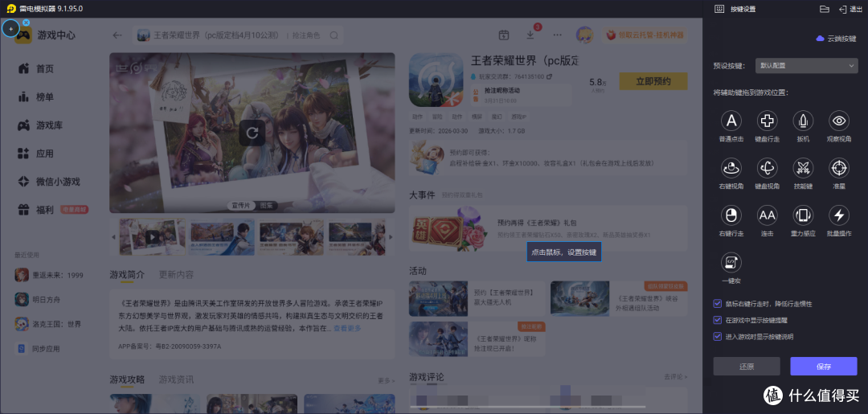Choose the 扳机 trigger key icon
This screenshot has width=868, height=414.
(803, 120)
